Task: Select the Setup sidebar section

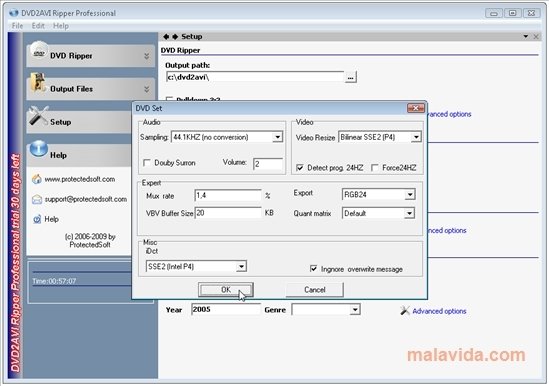Action: [79, 122]
